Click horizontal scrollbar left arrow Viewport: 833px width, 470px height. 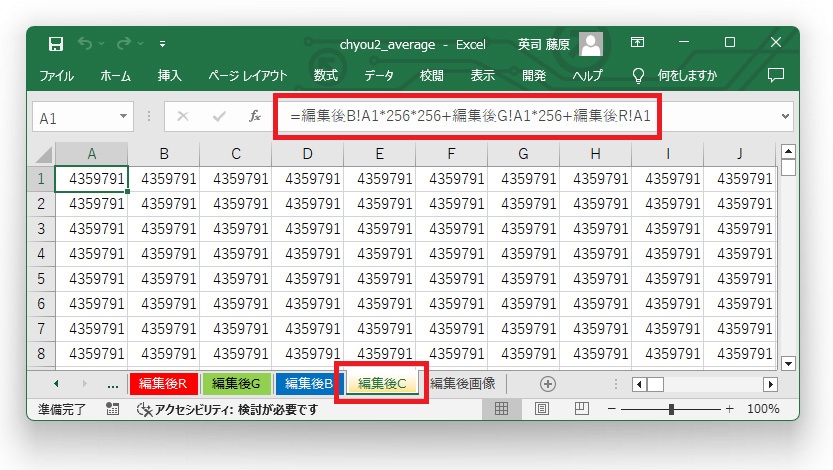point(639,384)
